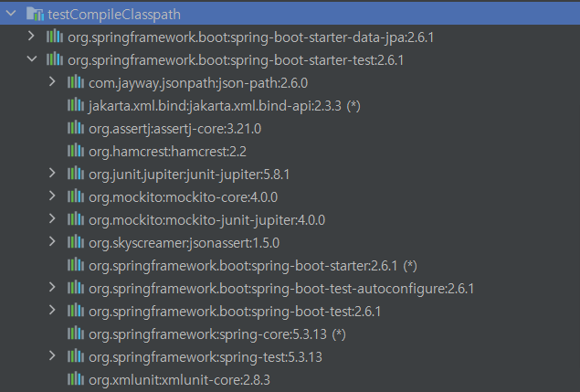This screenshot has width=580, height=392.
Task: Expand org.mockito:mockito-junit-jupiter:4.0.0 node
Action: point(52,219)
